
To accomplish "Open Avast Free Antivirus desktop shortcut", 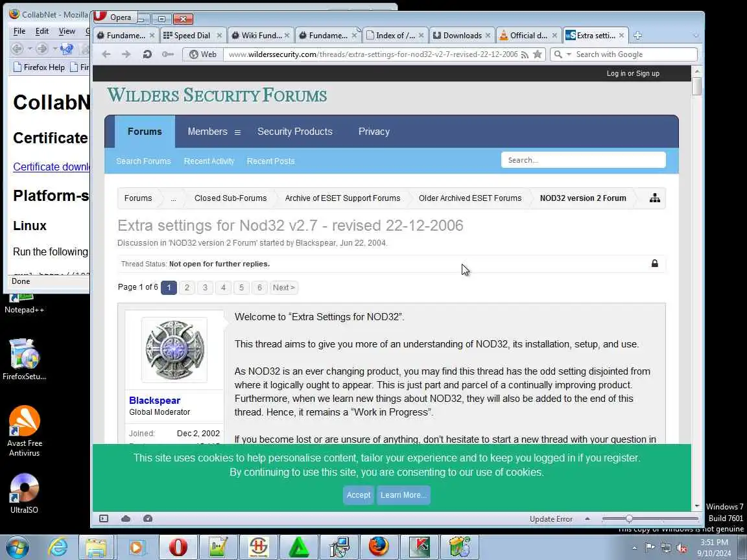I will [24, 430].
